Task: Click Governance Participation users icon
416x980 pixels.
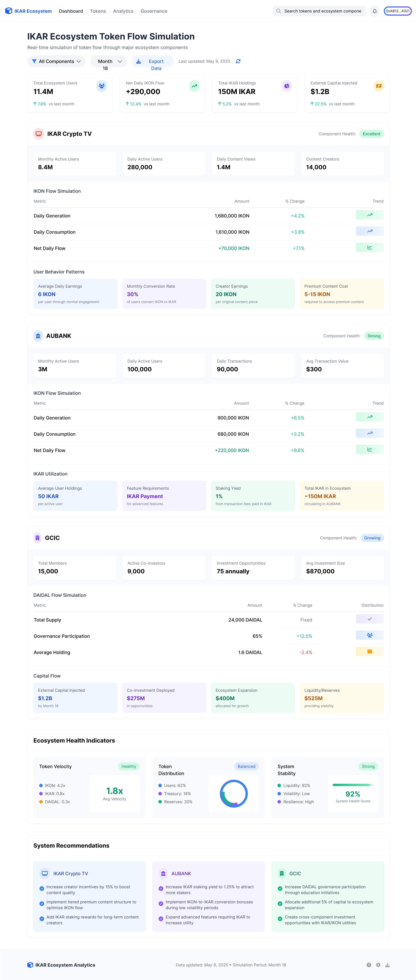Action: [x=370, y=635]
